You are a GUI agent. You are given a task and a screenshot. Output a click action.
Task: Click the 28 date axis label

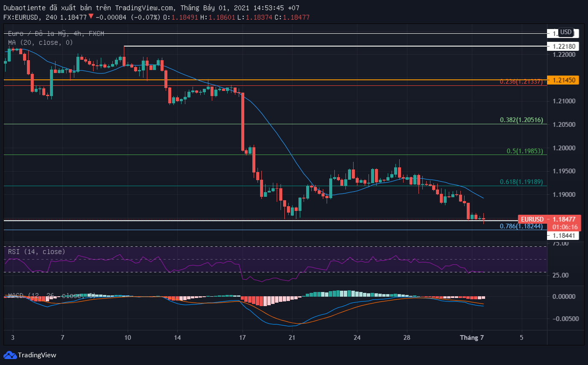[407, 338]
